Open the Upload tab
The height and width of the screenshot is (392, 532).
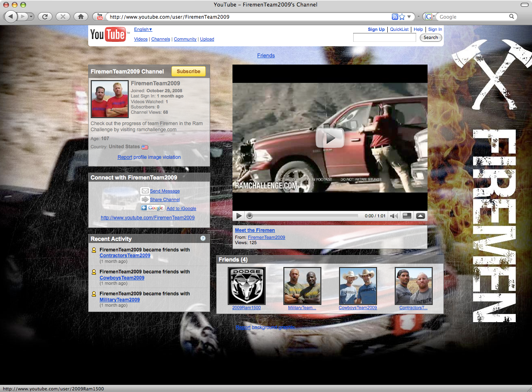click(207, 39)
